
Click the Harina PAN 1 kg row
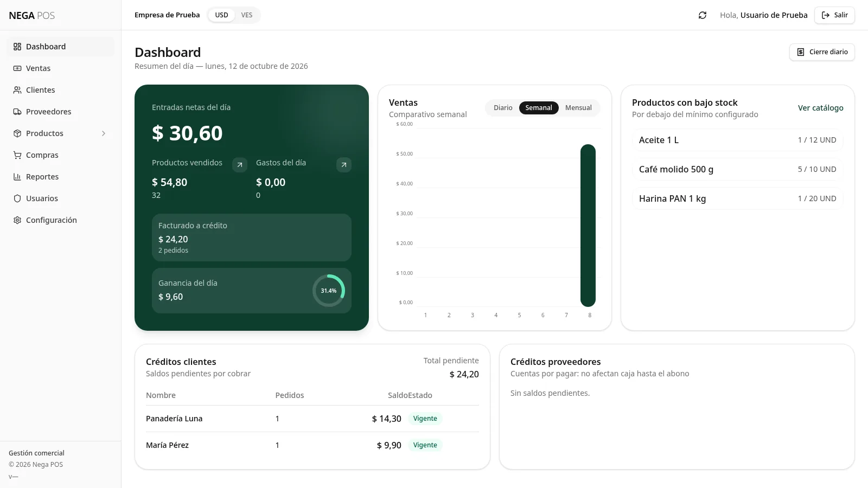tap(737, 198)
